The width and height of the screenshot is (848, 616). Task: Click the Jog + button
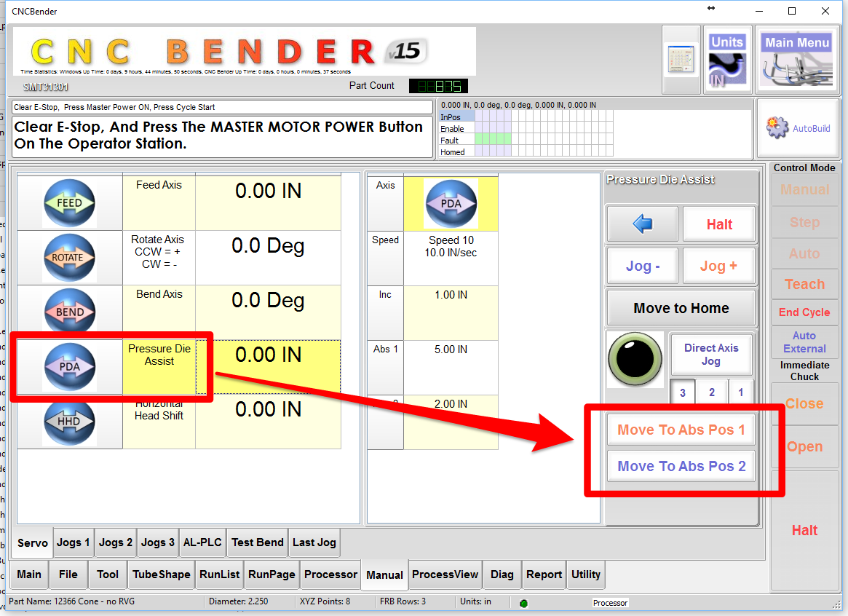[719, 266]
